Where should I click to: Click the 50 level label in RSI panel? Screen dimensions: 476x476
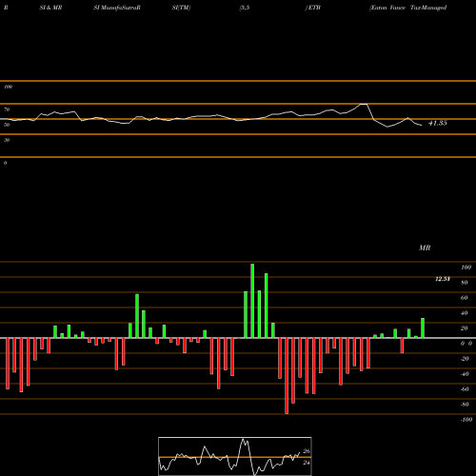tap(7, 125)
